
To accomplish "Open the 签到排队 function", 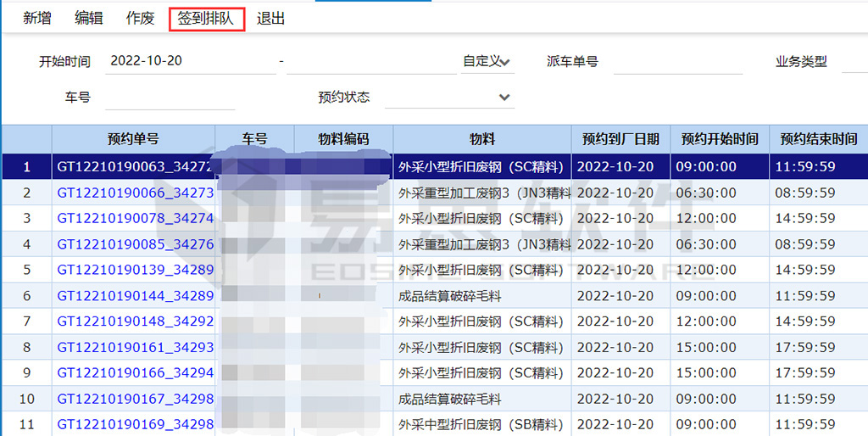I will pyautogui.click(x=207, y=19).
